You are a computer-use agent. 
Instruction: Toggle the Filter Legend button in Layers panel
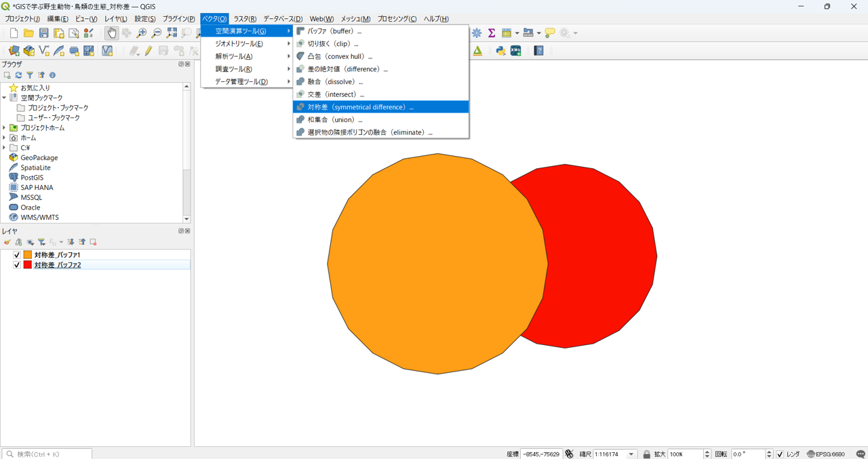coord(41,241)
